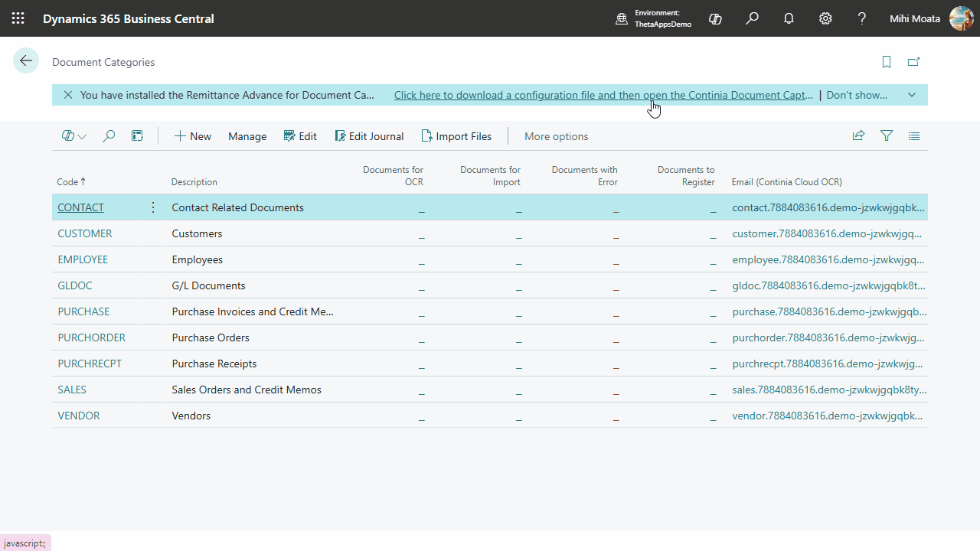Viewport: 980px width, 551px height.
Task: Open the Help question mark
Action: pos(862,18)
